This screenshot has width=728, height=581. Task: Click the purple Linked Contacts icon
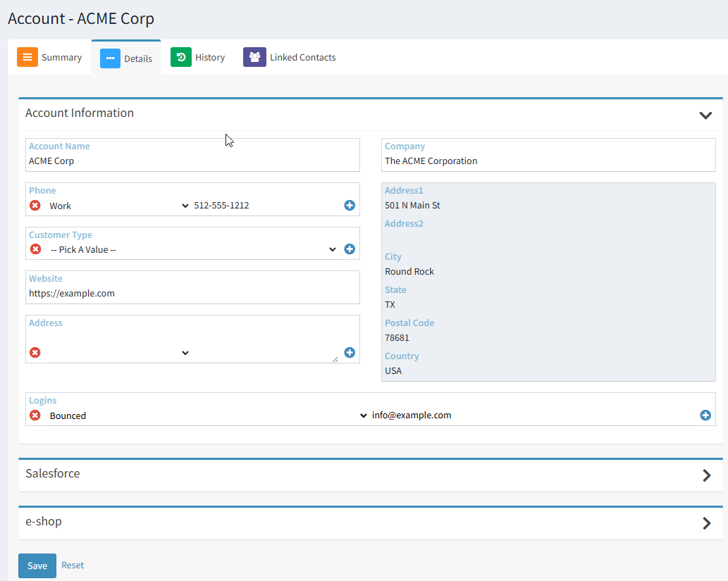click(x=254, y=57)
